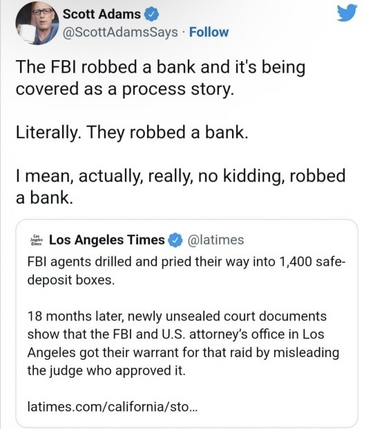Click the Los Angeles Times logo icon
This screenshot has height=429, width=373.
(36, 240)
